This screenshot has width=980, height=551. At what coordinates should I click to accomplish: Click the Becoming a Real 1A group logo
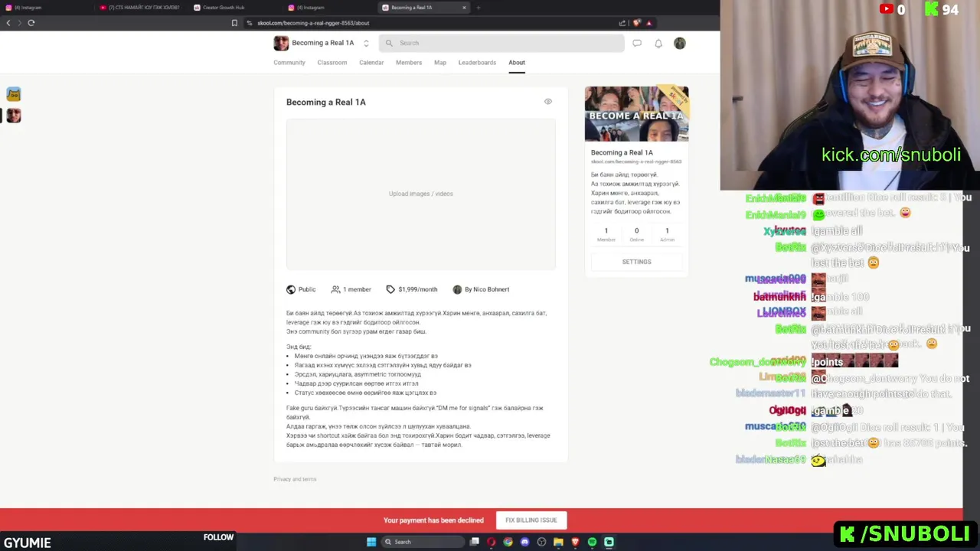pos(281,43)
